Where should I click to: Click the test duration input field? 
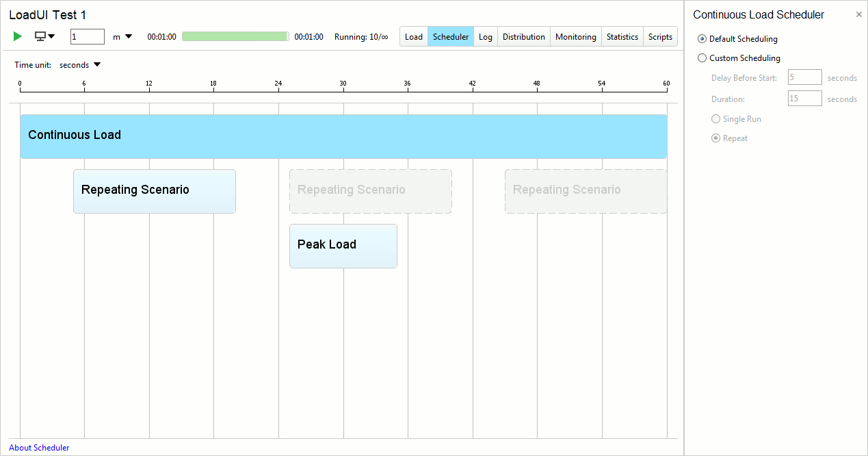[87, 36]
